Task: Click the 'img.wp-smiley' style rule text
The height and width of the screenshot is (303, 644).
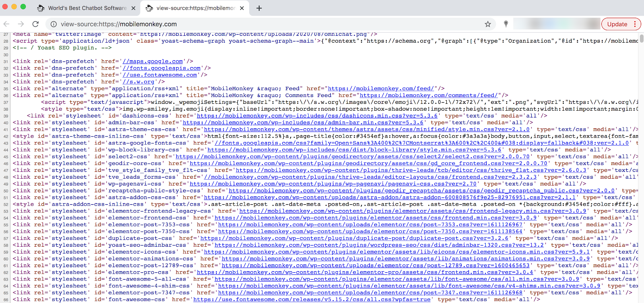Action: [146, 109]
